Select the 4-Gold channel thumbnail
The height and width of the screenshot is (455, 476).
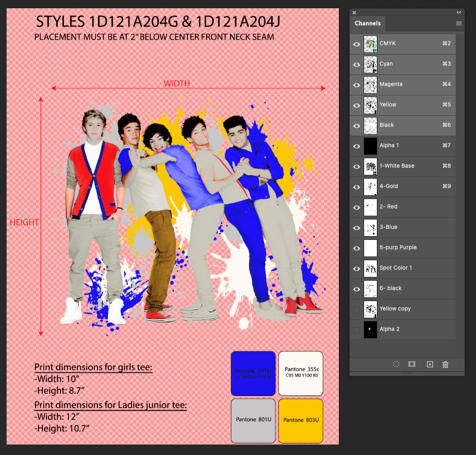point(370,187)
